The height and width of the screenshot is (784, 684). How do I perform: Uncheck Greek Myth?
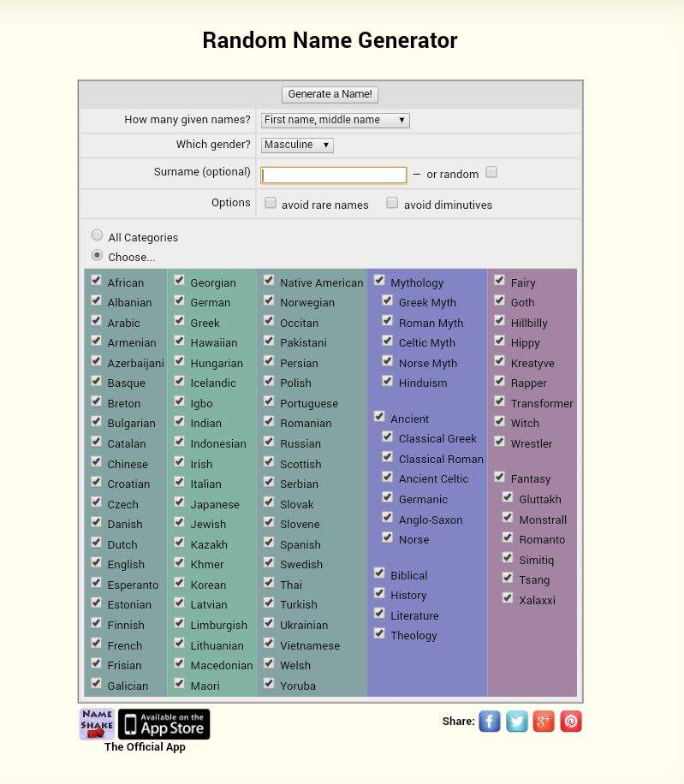coord(388,300)
